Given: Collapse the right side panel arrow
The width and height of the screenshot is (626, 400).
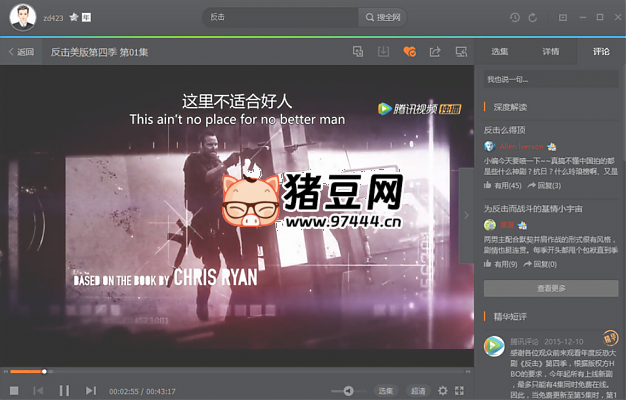Looking at the screenshot, I should (x=467, y=213).
